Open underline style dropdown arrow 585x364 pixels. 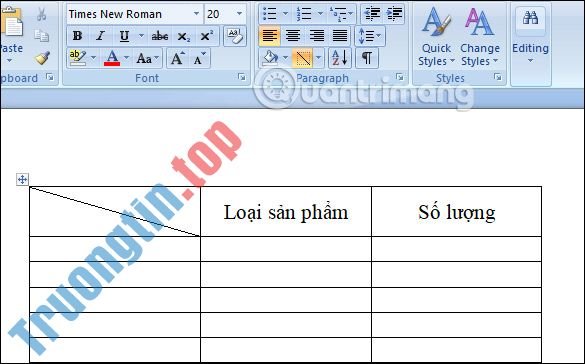click(x=141, y=36)
